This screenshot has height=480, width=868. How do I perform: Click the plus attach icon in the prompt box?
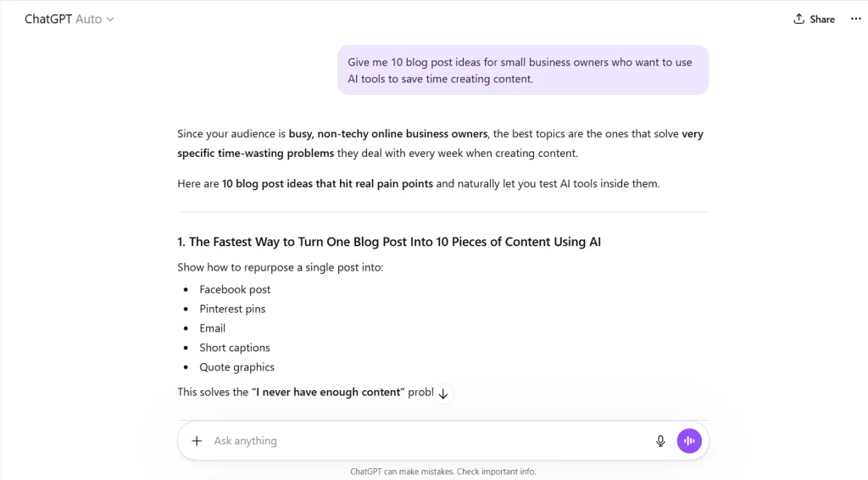pyautogui.click(x=197, y=441)
